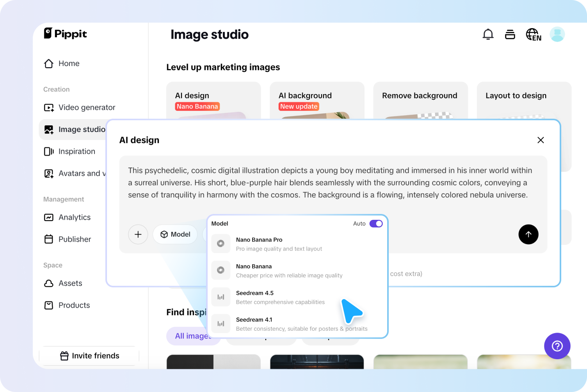Click the Management section label
Viewport: 587px width, 392px height.
point(64,200)
